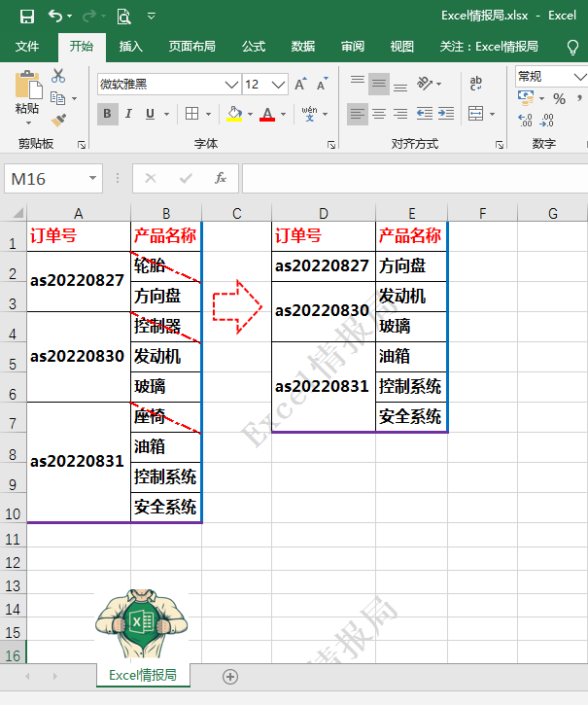Expand the font size dropdown
This screenshot has width=588, height=705.
point(279,85)
